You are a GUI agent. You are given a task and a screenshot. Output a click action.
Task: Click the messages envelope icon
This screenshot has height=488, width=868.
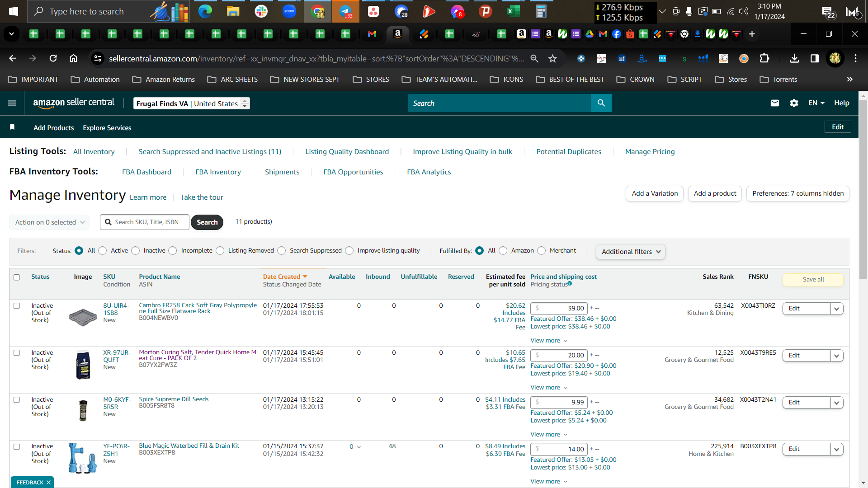[x=775, y=103]
